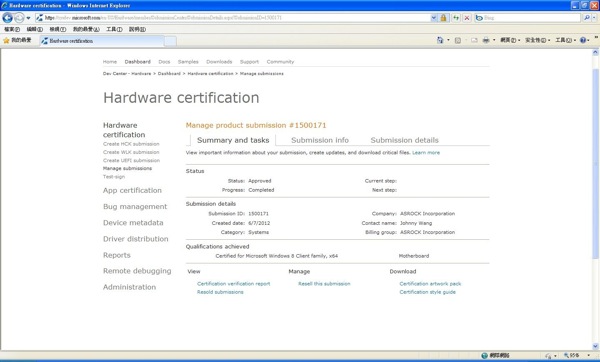This screenshot has height=362, width=600.
Task: Click Create HCK submission in sidebar
Action: pos(131,144)
